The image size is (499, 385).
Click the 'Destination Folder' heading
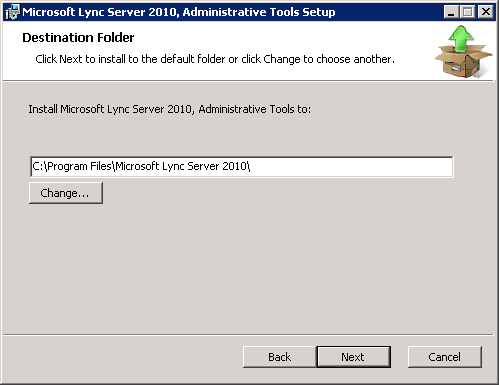(x=78, y=37)
